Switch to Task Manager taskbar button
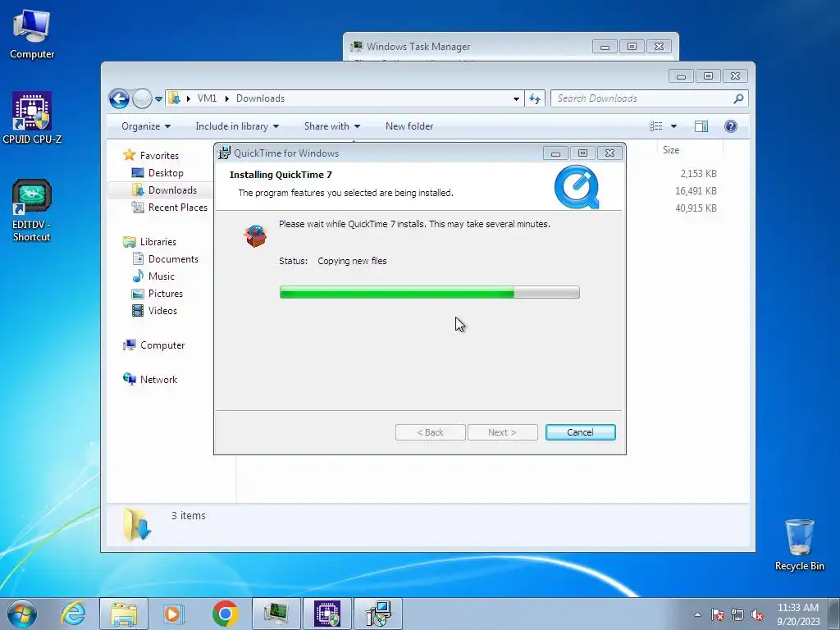Viewport: 840px width, 630px height. tap(276, 614)
